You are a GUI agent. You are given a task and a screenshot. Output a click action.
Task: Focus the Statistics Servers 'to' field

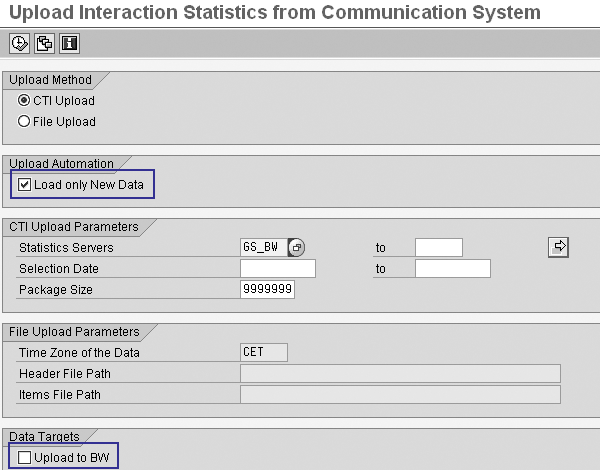(438, 247)
